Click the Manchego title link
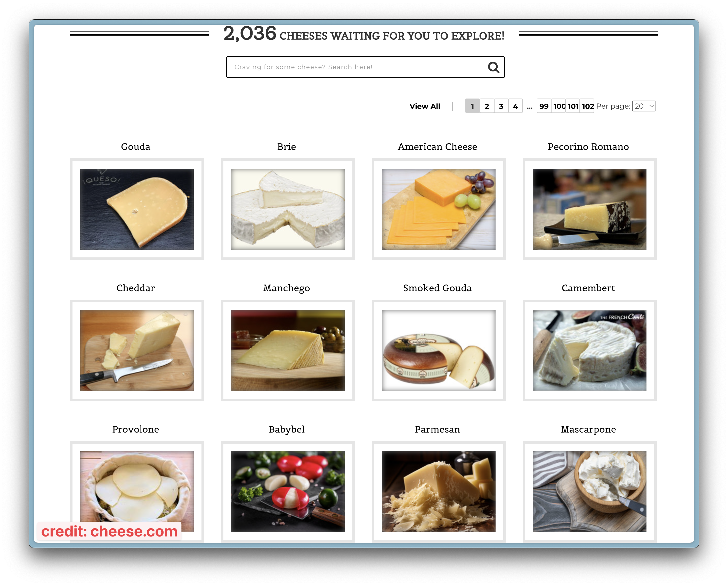This screenshot has width=728, height=586. click(x=286, y=288)
